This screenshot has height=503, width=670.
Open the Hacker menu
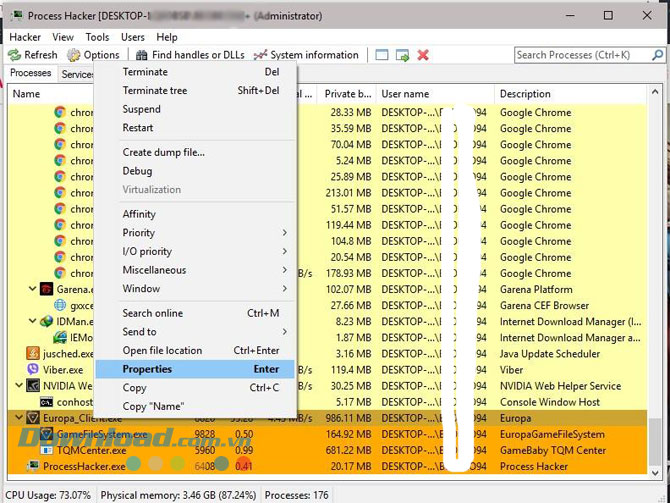25,37
